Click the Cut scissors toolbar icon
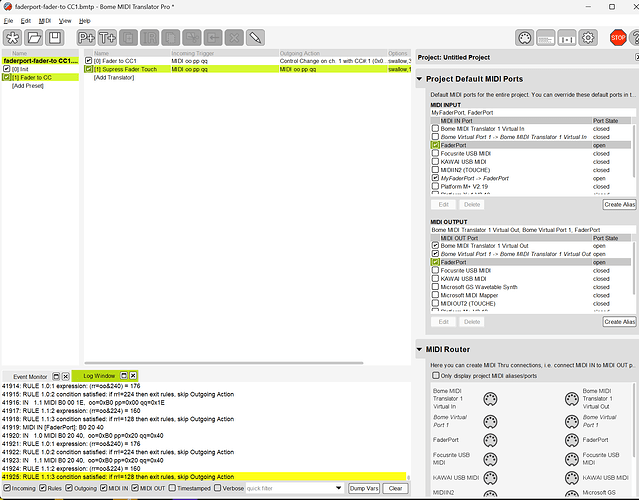This screenshot has width=639, height=500. tap(192, 38)
